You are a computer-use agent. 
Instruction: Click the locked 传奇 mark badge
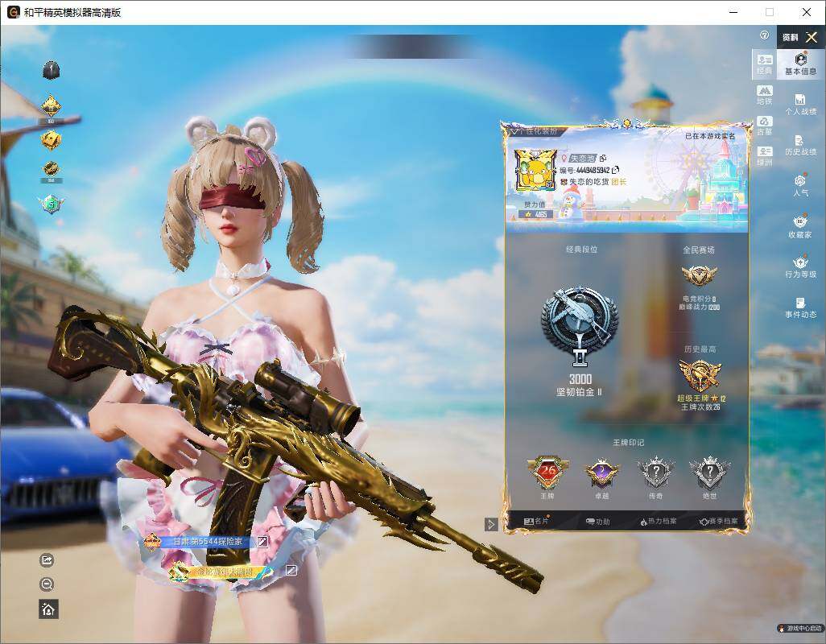pos(656,473)
